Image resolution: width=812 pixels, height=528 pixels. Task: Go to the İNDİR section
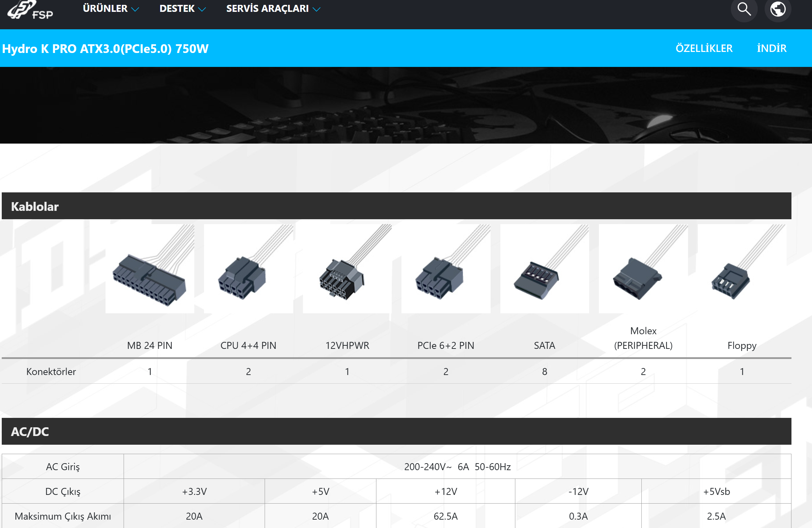[x=772, y=48]
